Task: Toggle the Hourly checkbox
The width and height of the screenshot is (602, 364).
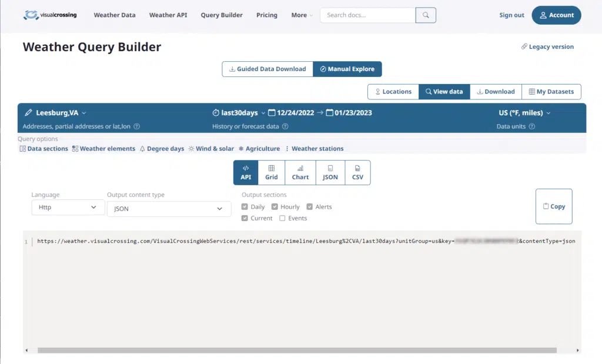Action: tap(275, 207)
